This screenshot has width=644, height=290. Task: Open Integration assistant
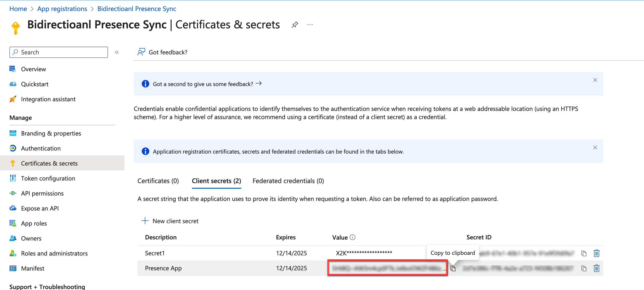48,99
